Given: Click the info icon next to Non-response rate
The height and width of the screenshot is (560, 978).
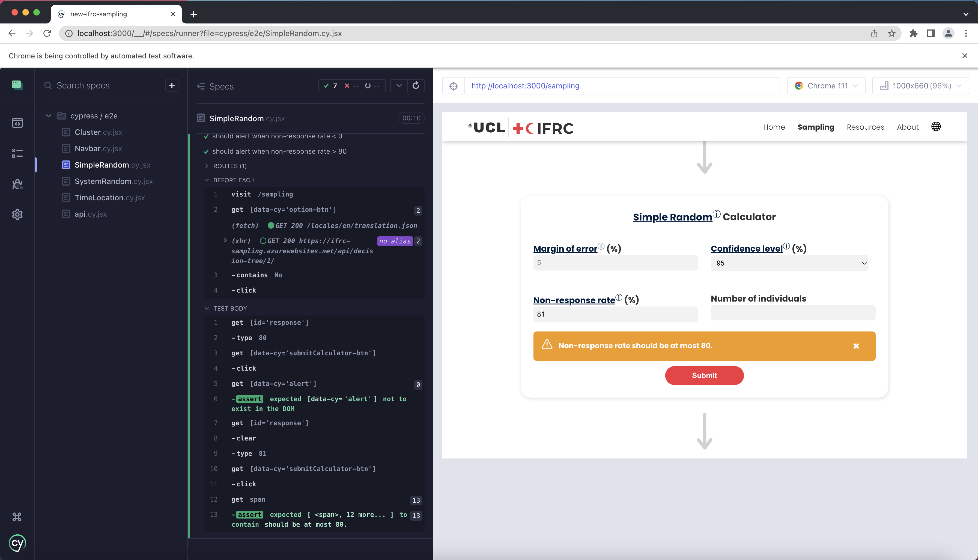Looking at the screenshot, I should (619, 297).
